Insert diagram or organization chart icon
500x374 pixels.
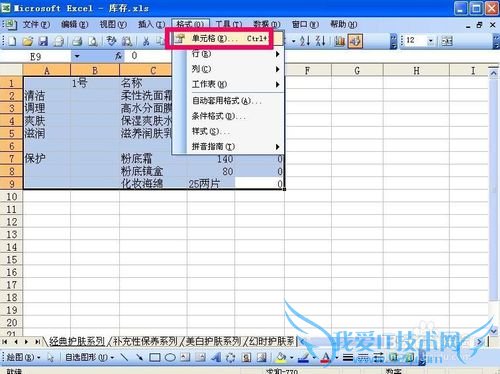[x=231, y=358]
